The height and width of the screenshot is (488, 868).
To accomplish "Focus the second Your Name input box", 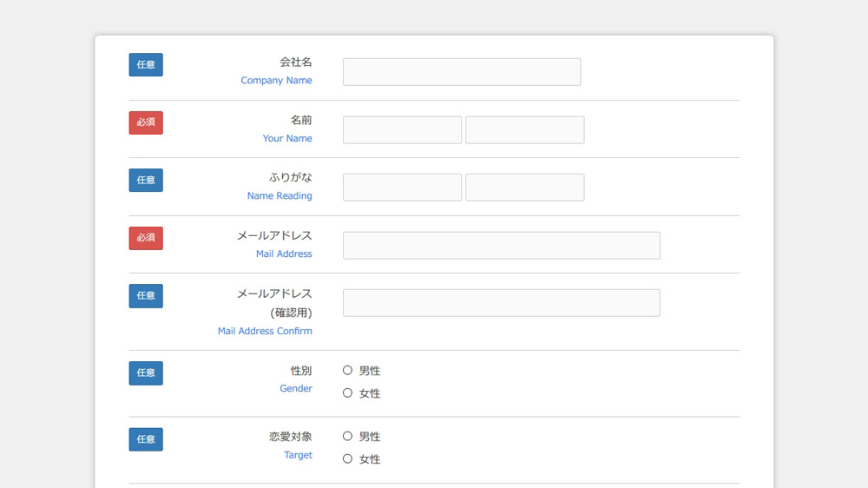I will [x=525, y=130].
